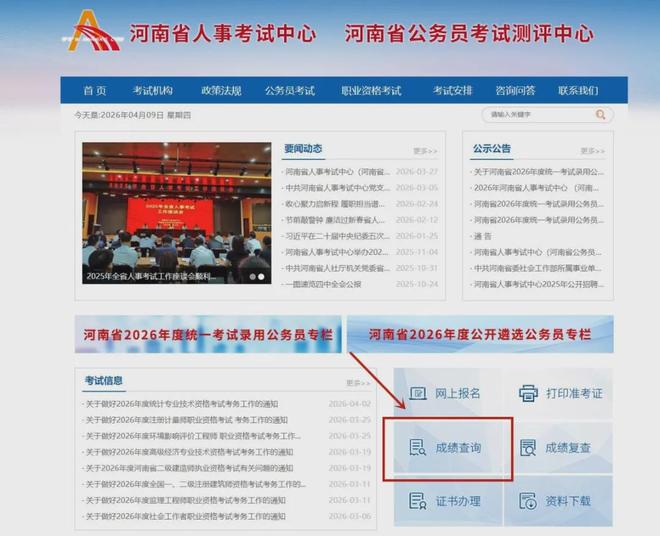The height and width of the screenshot is (536, 660).
Task: Click the header title 河南省公务员考试测评中心
Action: 469,33
